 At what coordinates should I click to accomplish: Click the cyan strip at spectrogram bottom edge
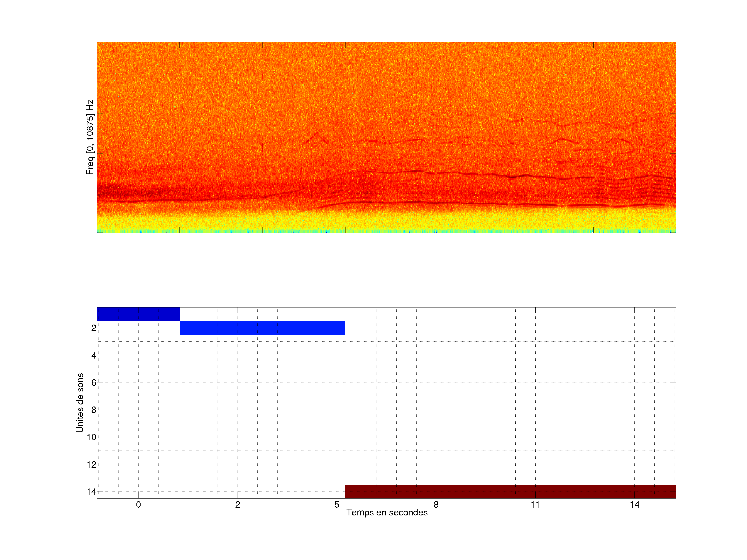386,231
